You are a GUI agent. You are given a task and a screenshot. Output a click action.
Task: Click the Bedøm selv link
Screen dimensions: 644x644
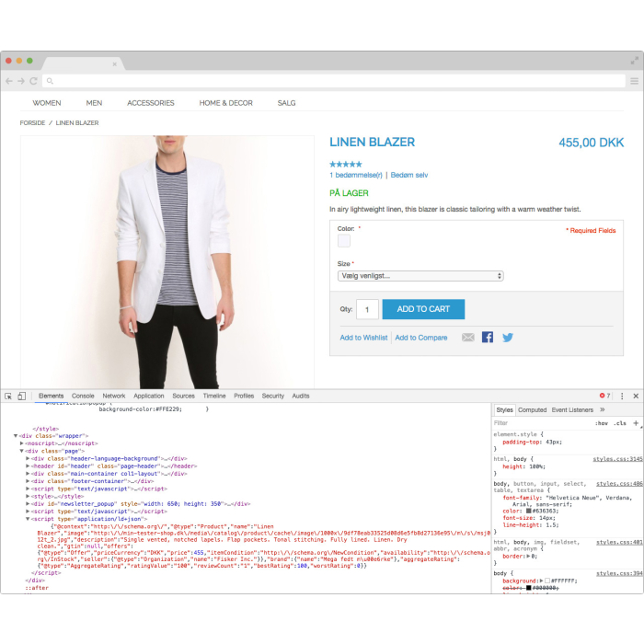click(x=409, y=175)
